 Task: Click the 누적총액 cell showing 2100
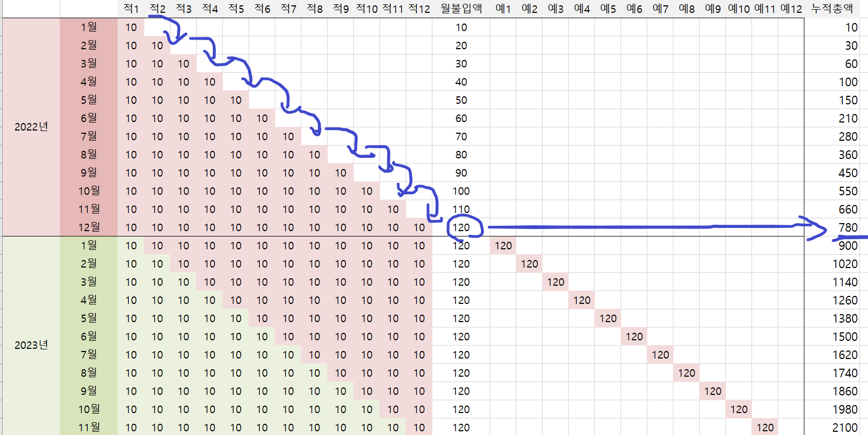coord(832,427)
